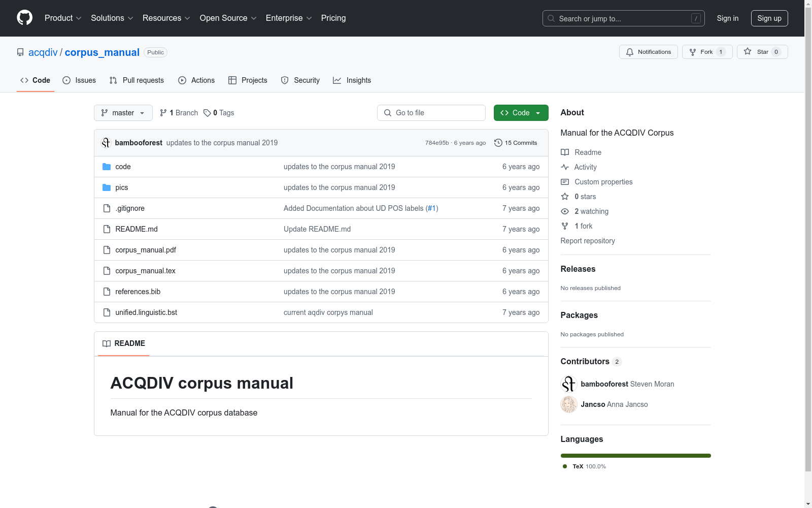This screenshot has width=812, height=508.
Task: Click the fork icon beside 1 fork
Action: tap(565, 226)
